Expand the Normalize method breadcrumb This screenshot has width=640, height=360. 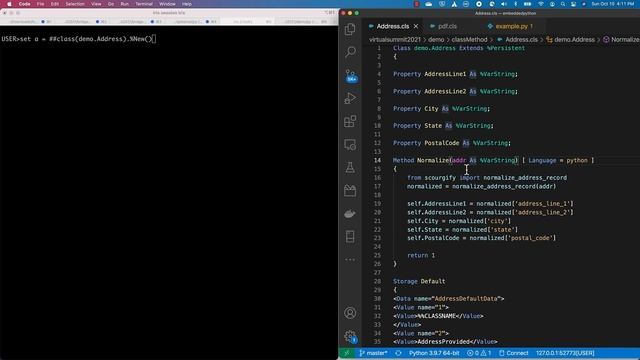pyautogui.click(x=621, y=40)
